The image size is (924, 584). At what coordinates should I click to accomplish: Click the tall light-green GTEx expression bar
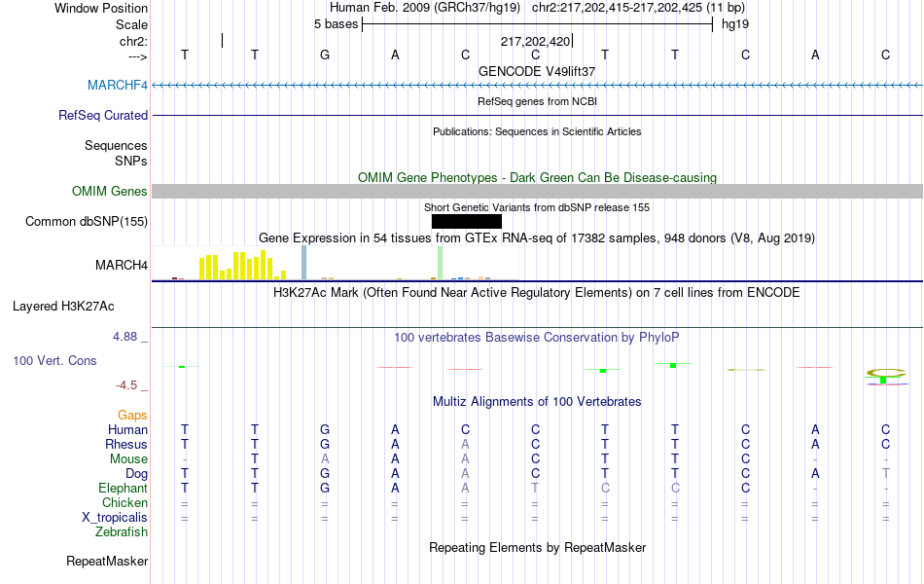(x=441, y=263)
